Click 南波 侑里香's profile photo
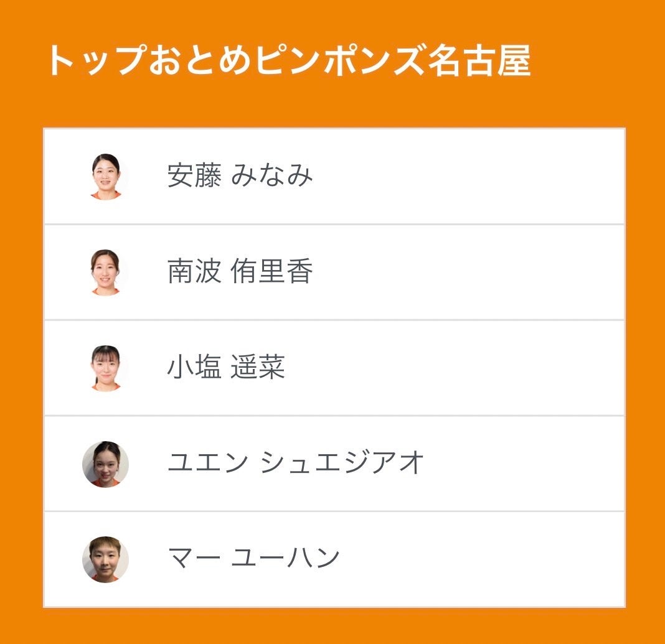Image resolution: width=665 pixels, height=644 pixels. point(105,272)
